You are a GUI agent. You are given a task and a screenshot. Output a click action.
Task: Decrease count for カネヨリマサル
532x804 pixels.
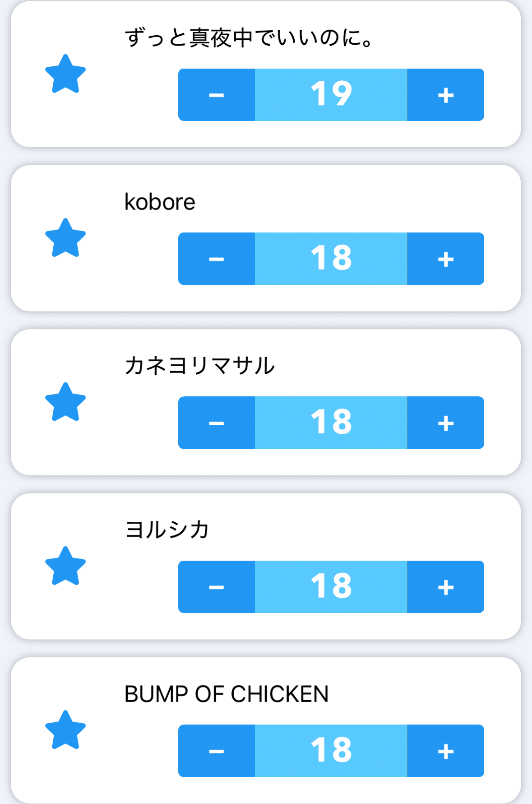point(217,423)
